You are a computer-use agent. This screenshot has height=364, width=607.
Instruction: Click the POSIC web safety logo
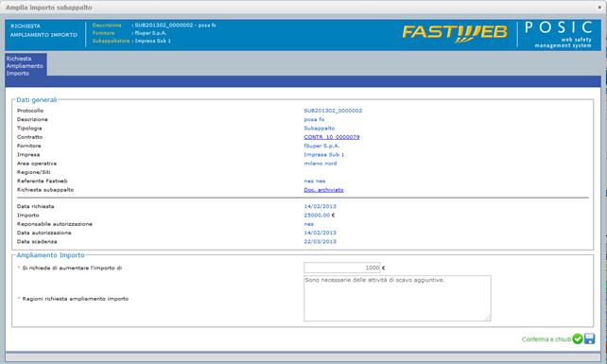(559, 34)
